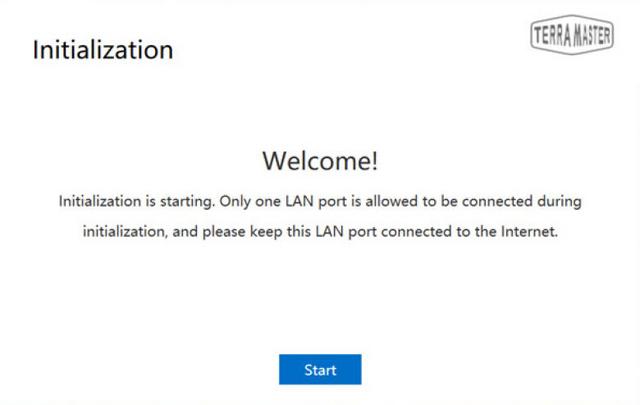Click the Welcome! heading
The image size is (640, 405).
coord(320,160)
